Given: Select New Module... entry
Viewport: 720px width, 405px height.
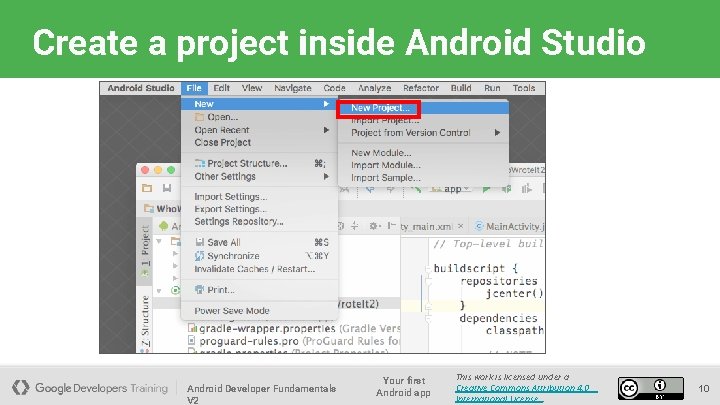Looking at the screenshot, I should (381, 153).
